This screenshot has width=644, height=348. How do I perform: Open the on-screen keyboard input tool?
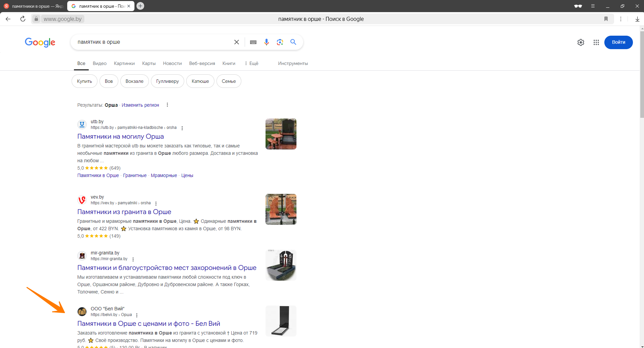[253, 42]
